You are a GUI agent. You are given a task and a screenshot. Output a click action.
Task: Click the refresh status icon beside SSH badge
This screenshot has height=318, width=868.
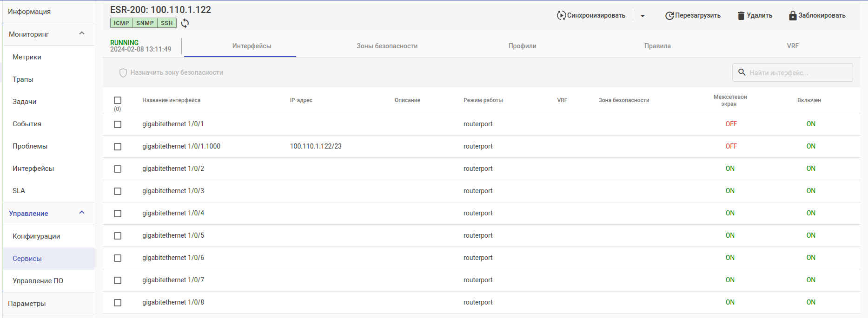pos(185,23)
